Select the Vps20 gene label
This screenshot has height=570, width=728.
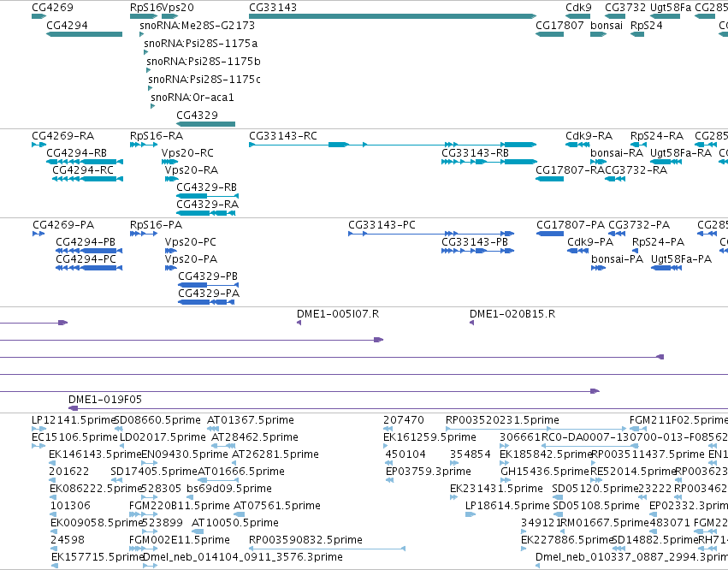click(178, 8)
